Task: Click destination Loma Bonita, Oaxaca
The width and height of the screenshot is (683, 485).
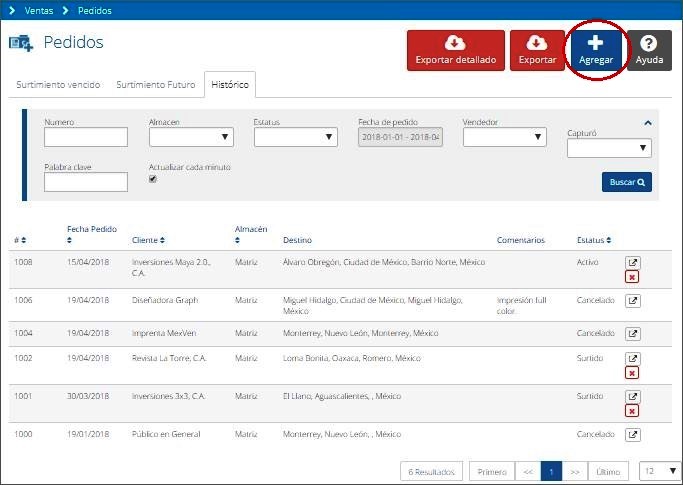Action: click(352, 358)
